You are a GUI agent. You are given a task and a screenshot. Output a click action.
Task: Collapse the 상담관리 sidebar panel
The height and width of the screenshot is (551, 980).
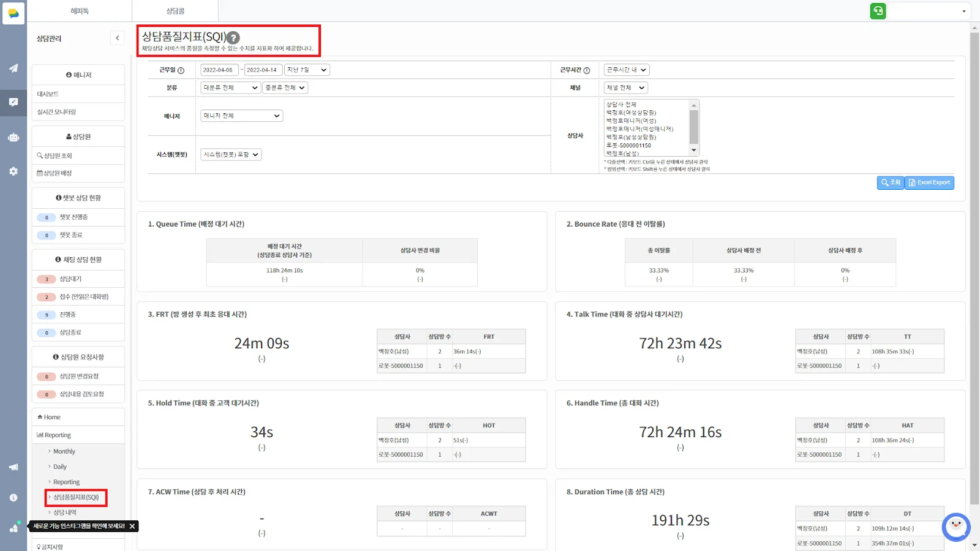pyautogui.click(x=118, y=38)
